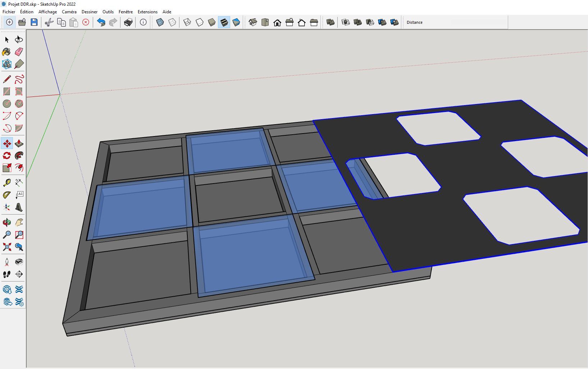
Task: Switch to Shaded With Textures style
Action: 224,22
